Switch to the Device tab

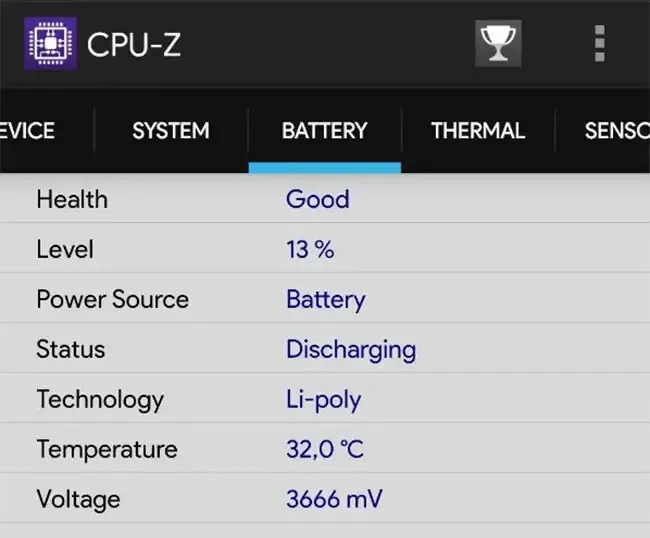[x=28, y=131]
